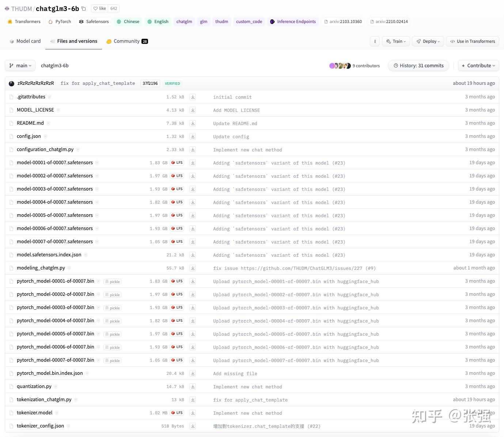Click the LFS badge on model-00001-of-00007.safetensors
Viewport: 504px width, 437px height.
tap(177, 162)
